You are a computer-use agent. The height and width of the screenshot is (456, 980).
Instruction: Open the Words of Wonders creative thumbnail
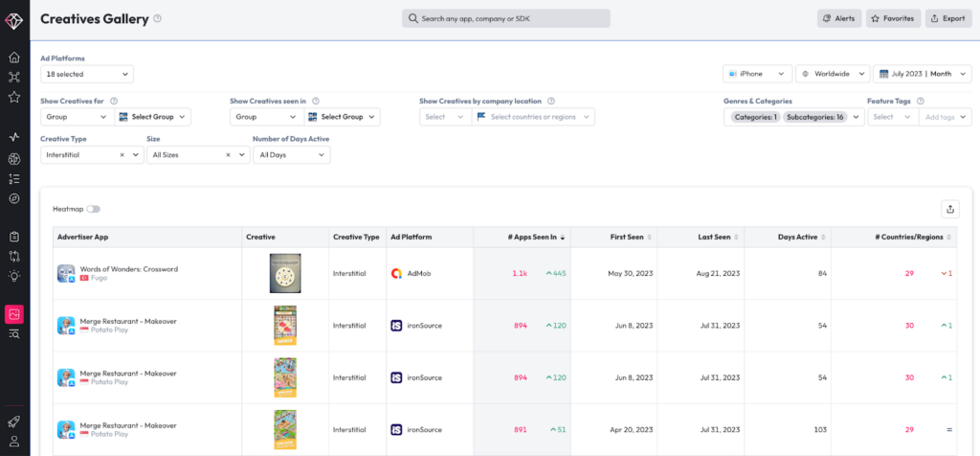tap(285, 273)
